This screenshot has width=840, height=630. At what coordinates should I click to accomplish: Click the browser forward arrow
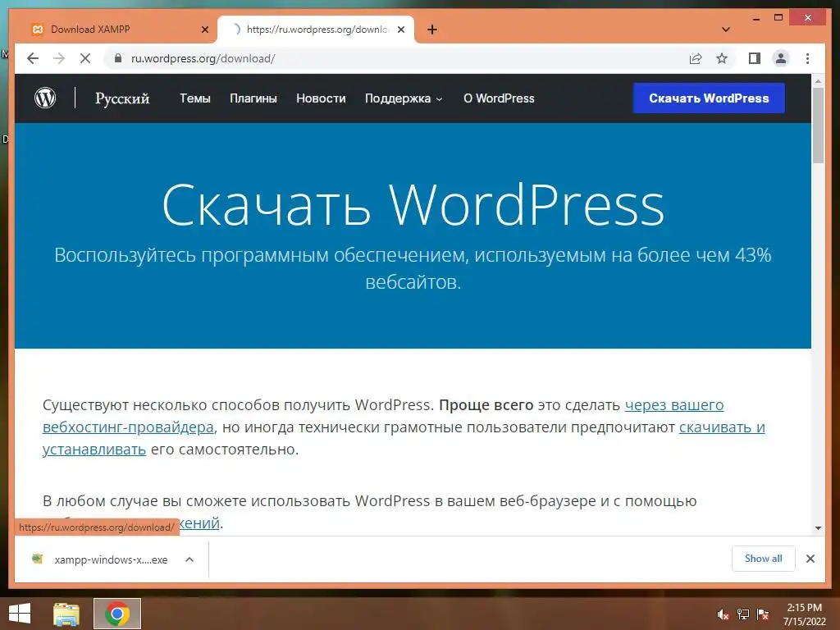(59, 58)
